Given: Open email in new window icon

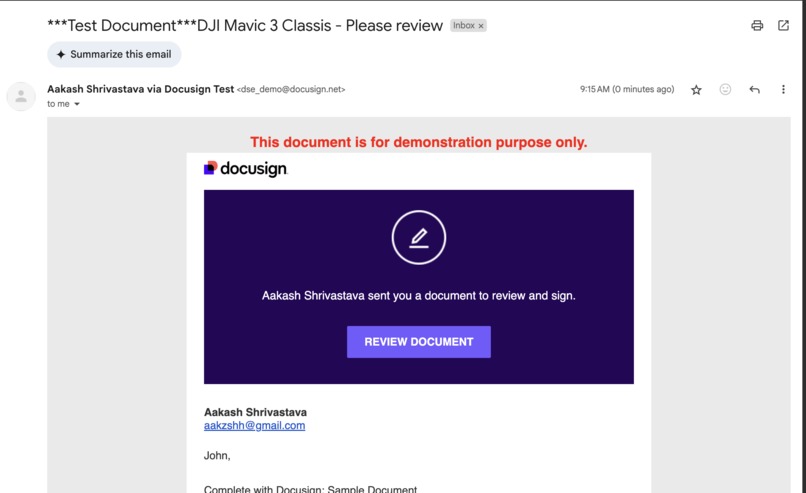Looking at the screenshot, I should tap(783, 25).
